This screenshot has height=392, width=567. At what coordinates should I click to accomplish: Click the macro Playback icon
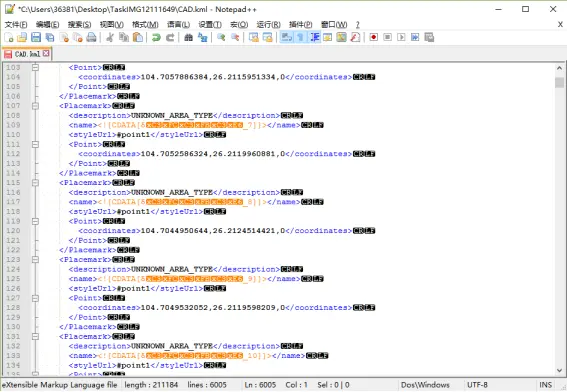pyautogui.click(x=401, y=37)
